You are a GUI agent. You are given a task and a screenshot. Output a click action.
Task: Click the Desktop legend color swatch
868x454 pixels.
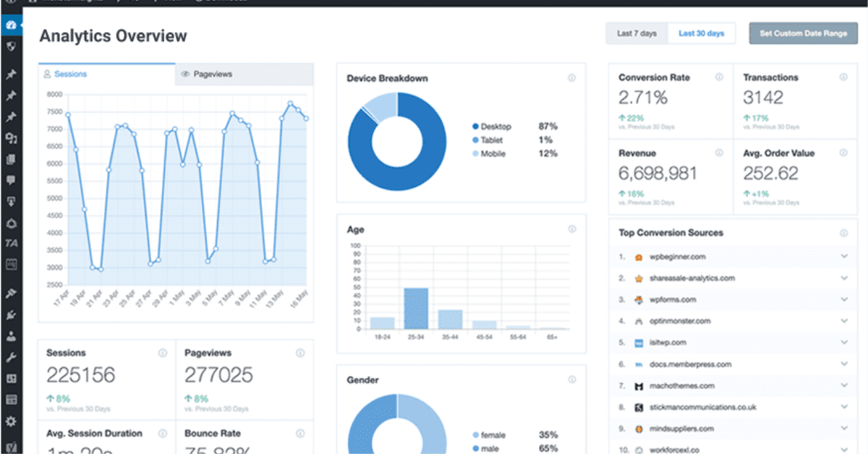coord(475,127)
